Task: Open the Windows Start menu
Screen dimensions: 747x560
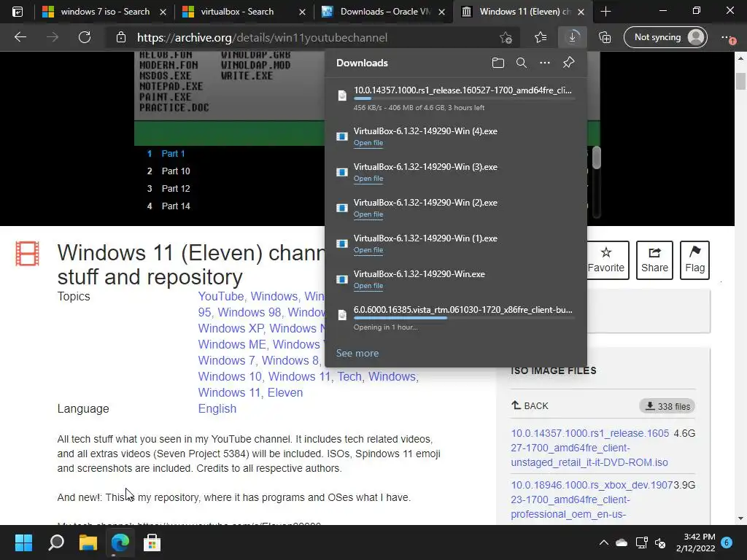Action: point(23,542)
